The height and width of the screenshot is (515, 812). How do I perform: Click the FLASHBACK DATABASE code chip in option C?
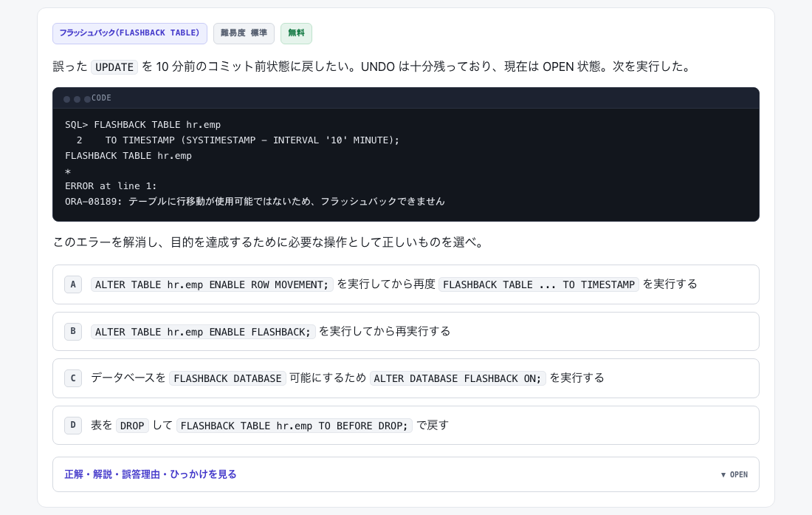[228, 379]
